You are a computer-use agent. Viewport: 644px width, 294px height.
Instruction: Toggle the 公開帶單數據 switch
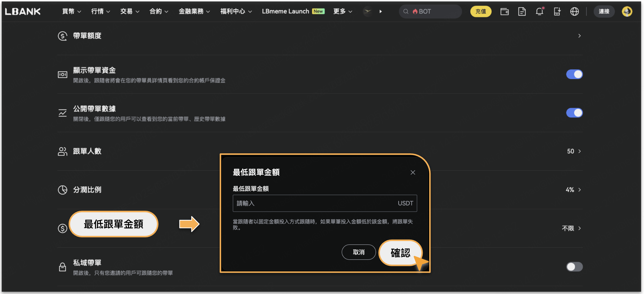pyautogui.click(x=574, y=113)
